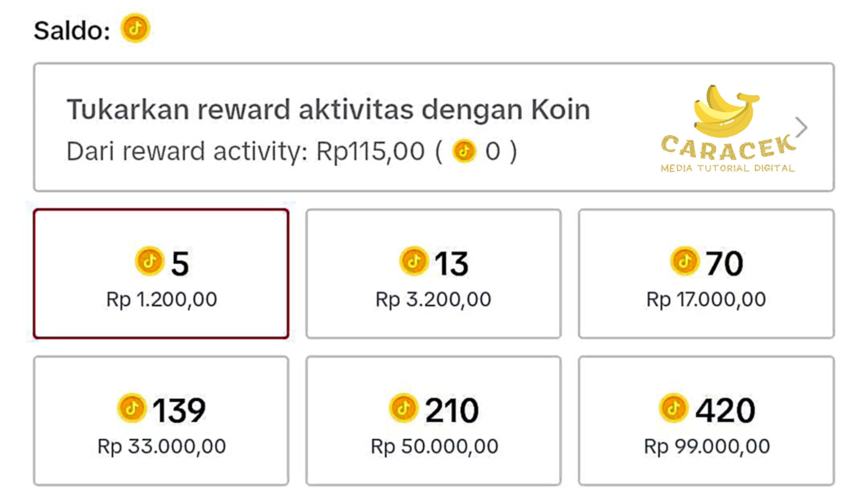
Task: Choose the 210 coins Rp 50.000,00 option
Action: point(433,421)
